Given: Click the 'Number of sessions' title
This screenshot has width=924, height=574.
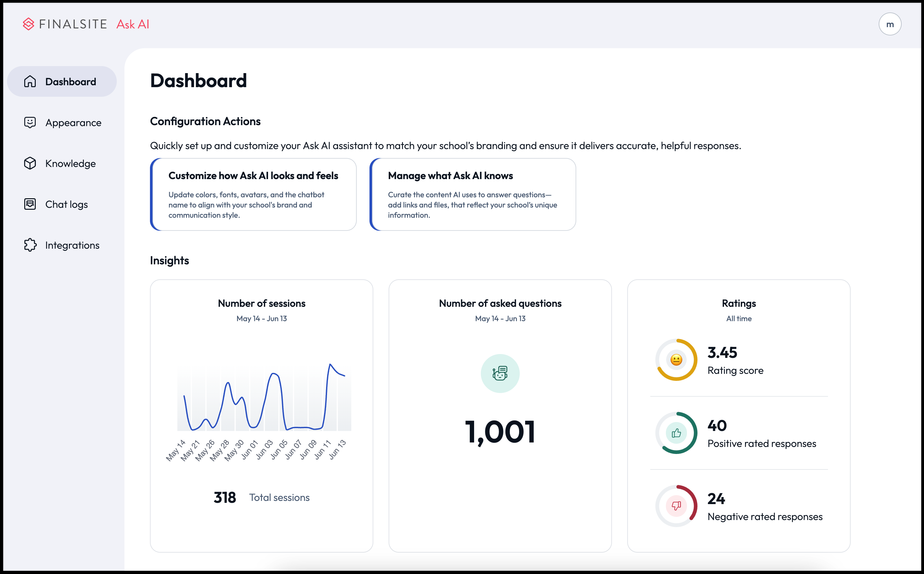Looking at the screenshot, I should pos(261,303).
